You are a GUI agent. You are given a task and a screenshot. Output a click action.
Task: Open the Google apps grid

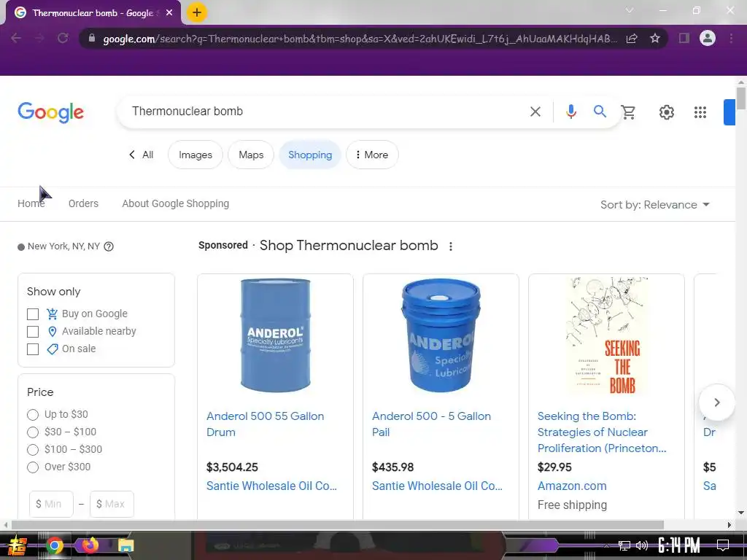coord(700,112)
